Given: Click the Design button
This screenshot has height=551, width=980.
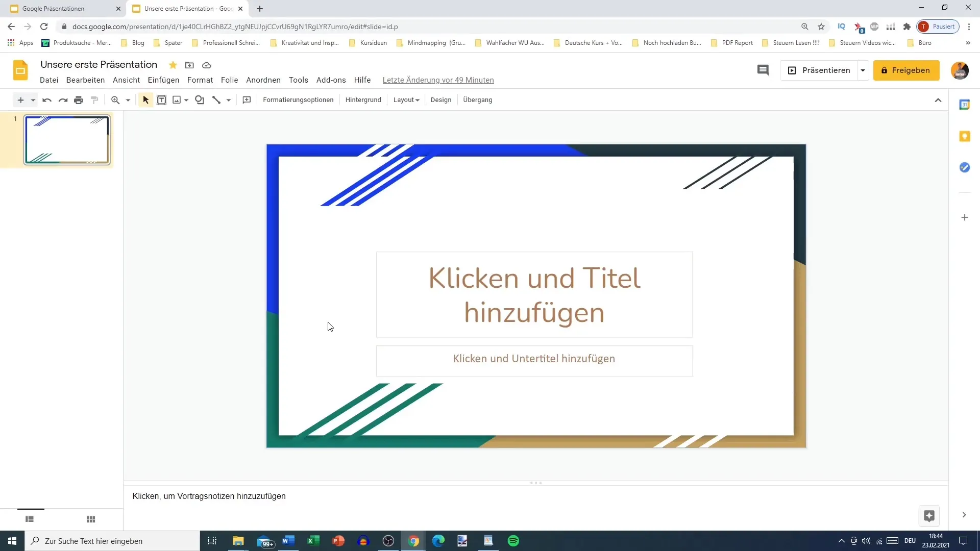Looking at the screenshot, I should pos(441,100).
